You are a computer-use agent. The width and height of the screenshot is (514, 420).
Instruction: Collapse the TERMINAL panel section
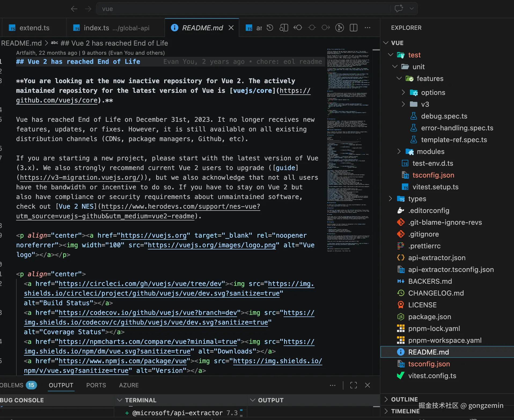120,400
